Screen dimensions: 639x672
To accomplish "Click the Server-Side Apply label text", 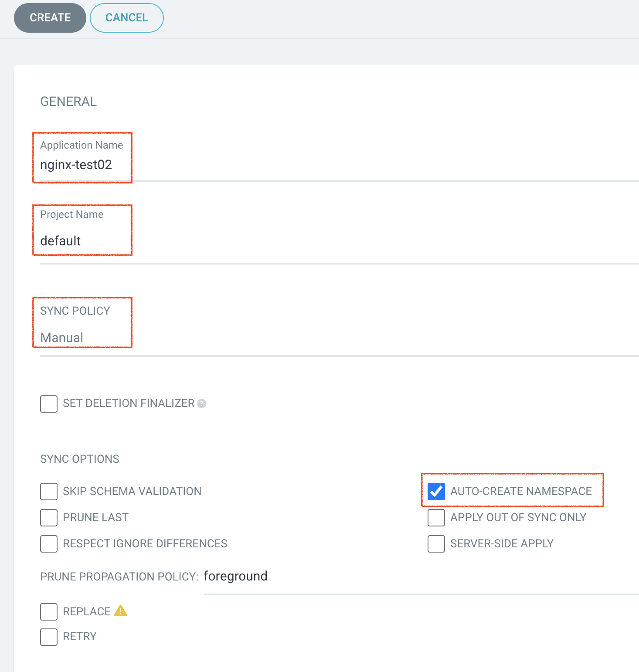I will point(502,544).
